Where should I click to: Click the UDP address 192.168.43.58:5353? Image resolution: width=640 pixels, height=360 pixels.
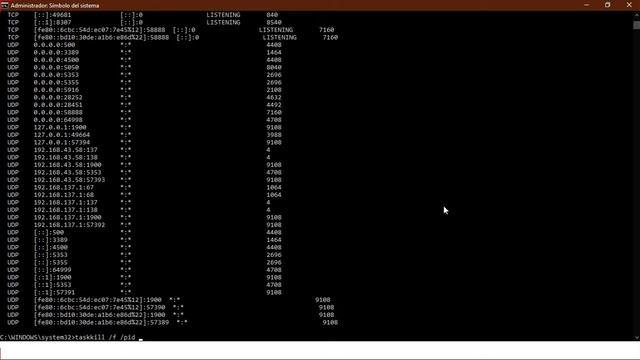click(x=67, y=172)
